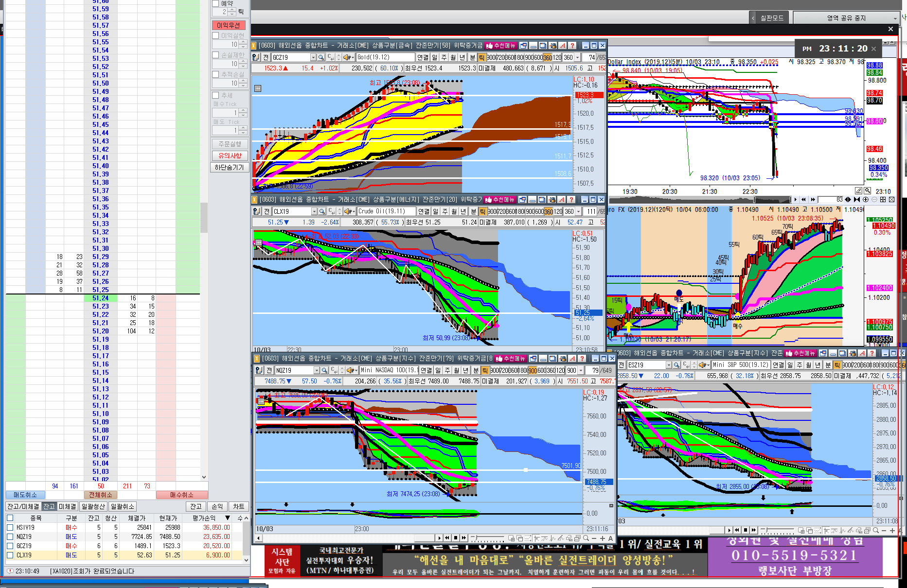The image size is (907, 588).
Task: Click status message alert icon at bottom
Action: 10,571
